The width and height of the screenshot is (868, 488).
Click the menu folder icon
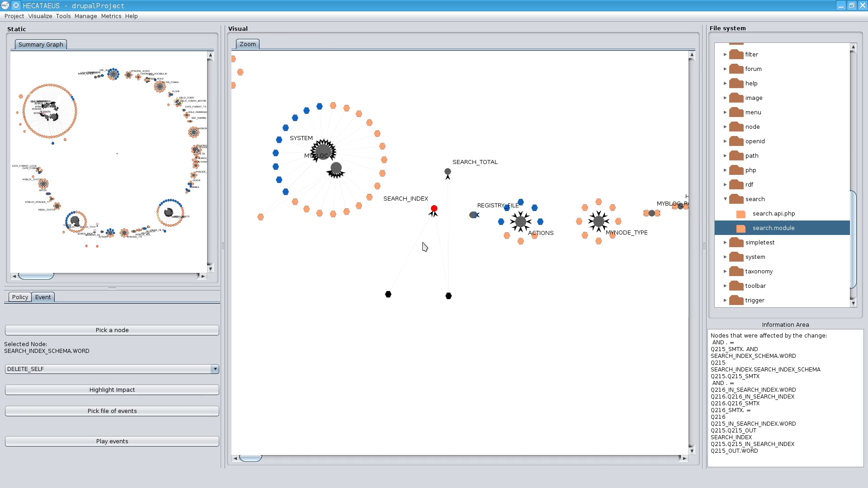736,112
